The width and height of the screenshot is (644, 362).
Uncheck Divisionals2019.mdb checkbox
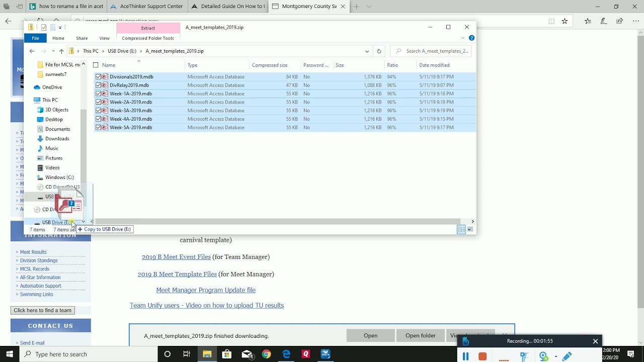tap(98, 77)
